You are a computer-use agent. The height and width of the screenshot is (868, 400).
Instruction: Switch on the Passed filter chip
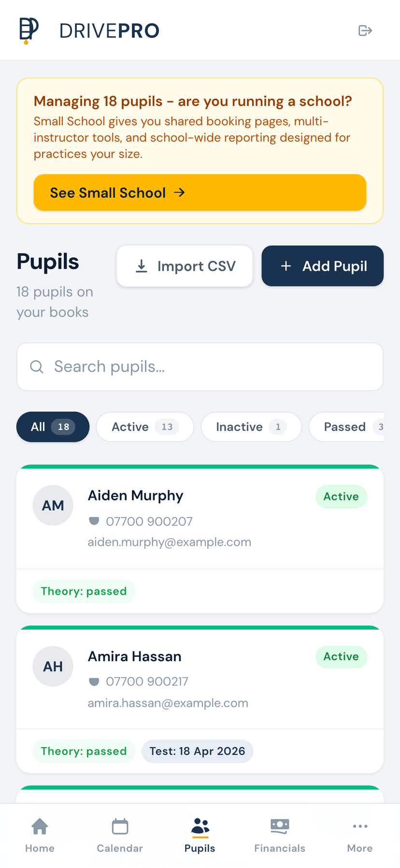click(352, 427)
